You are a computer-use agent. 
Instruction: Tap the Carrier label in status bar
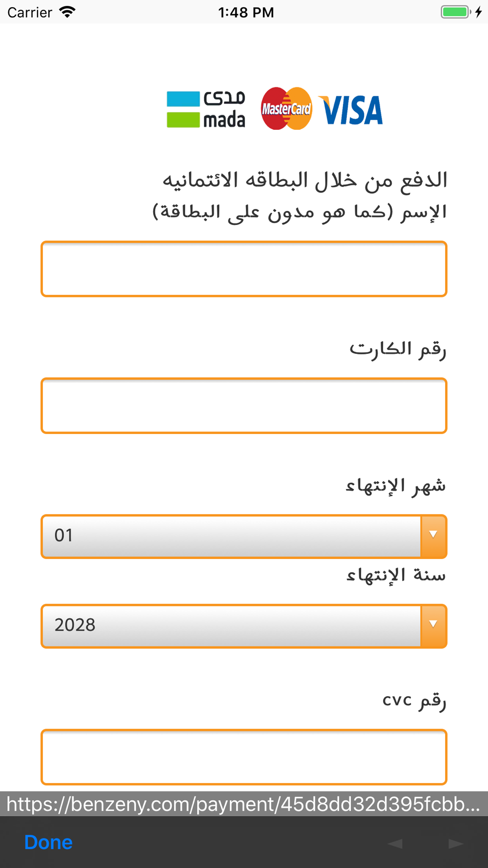tap(30, 12)
